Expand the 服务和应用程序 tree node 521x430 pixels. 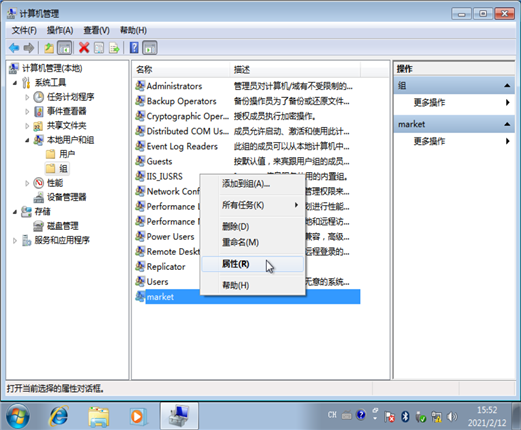click(15, 240)
